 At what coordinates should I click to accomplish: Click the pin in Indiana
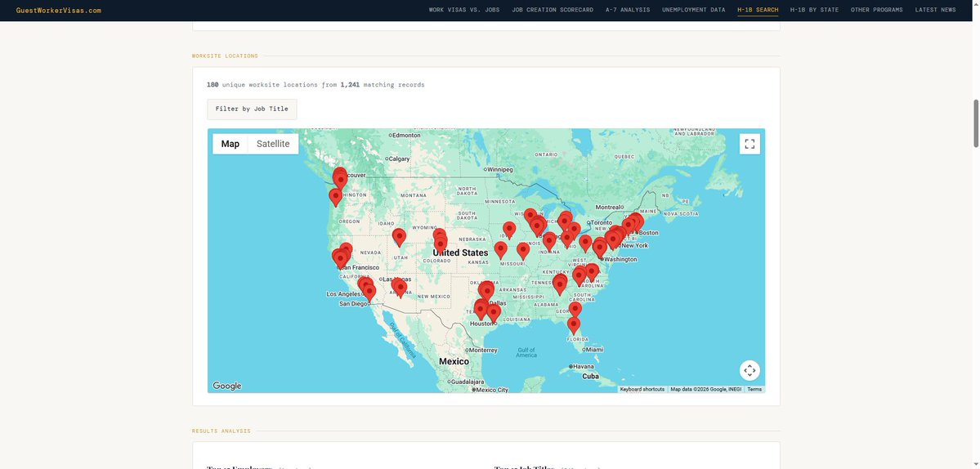pyautogui.click(x=549, y=241)
